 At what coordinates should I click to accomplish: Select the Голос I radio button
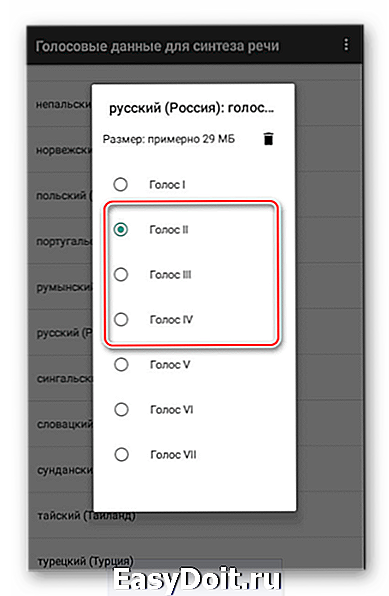point(121,185)
